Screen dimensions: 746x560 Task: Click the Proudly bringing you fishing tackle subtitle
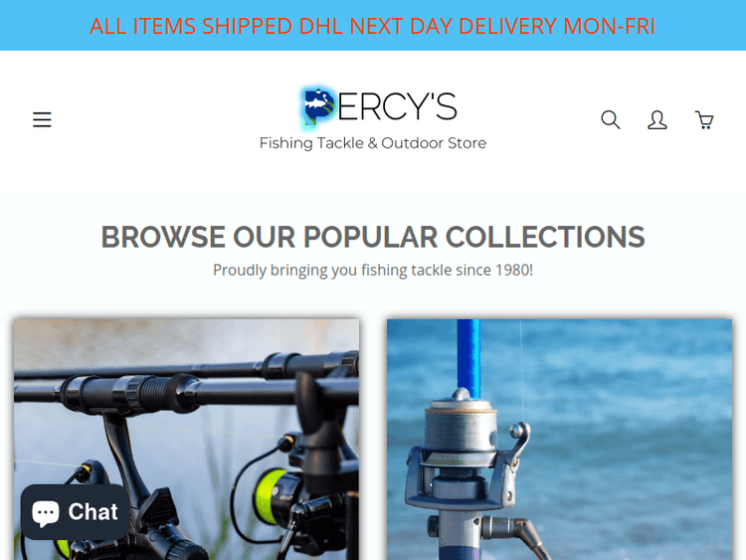(x=373, y=271)
